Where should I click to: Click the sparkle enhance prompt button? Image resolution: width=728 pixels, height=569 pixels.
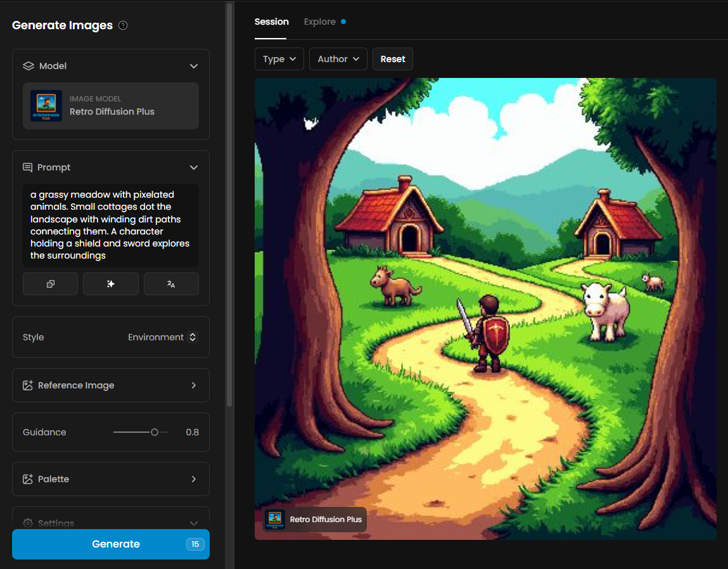(x=110, y=284)
